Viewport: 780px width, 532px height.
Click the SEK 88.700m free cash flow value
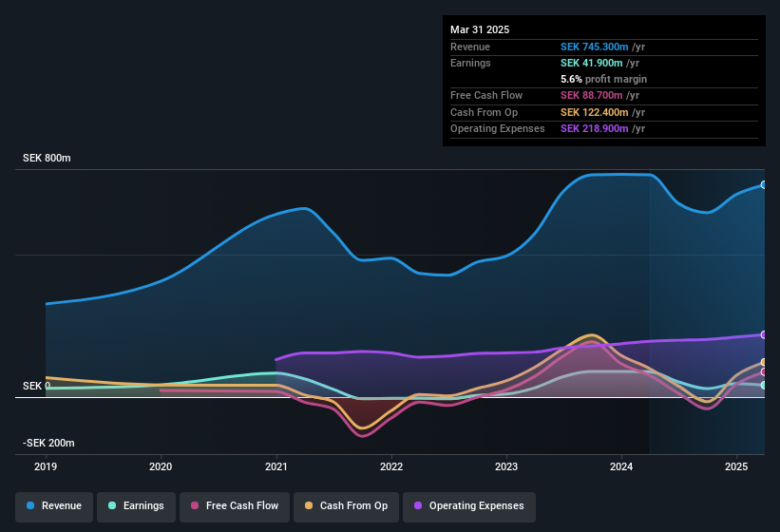tap(592, 95)
